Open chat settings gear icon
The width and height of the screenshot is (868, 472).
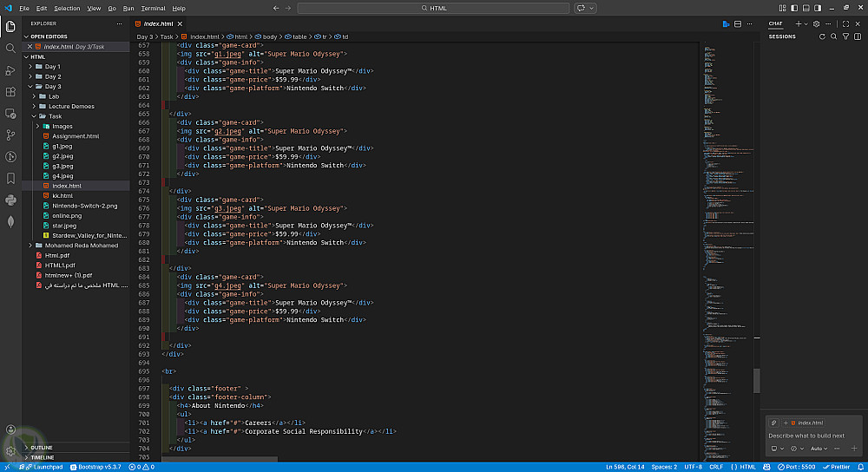(816, 23)
